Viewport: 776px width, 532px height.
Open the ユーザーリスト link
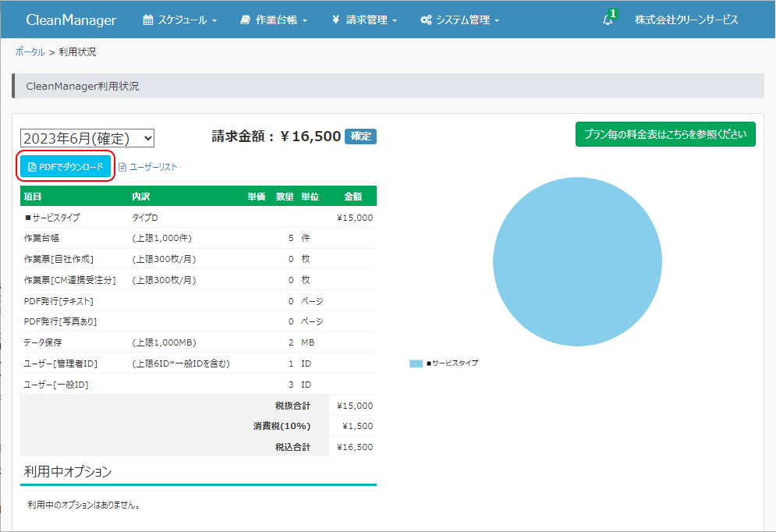(153, 167)
